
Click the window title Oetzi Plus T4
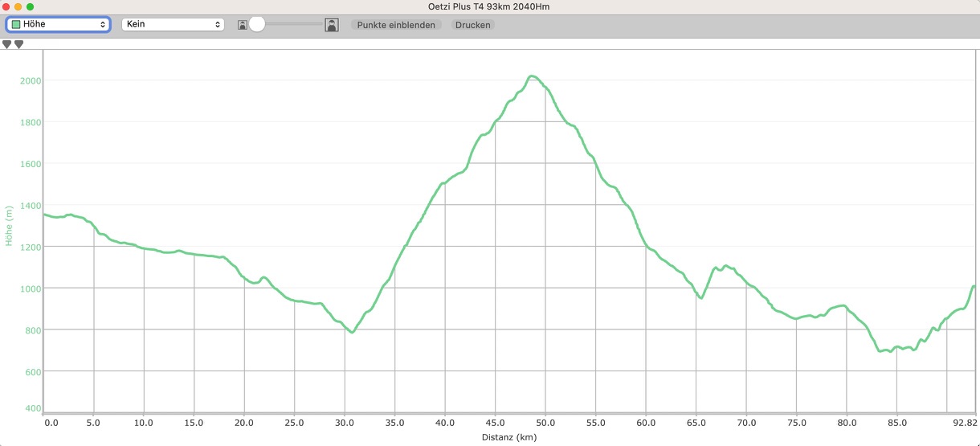point(489,6)
